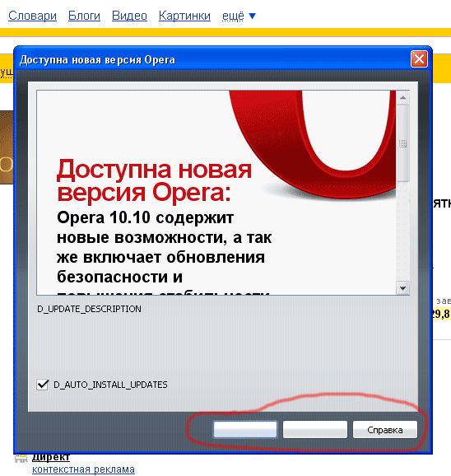Click the scroll down arrow in update description
Viewport: 451px width, 476px height.
coord(402,288)
